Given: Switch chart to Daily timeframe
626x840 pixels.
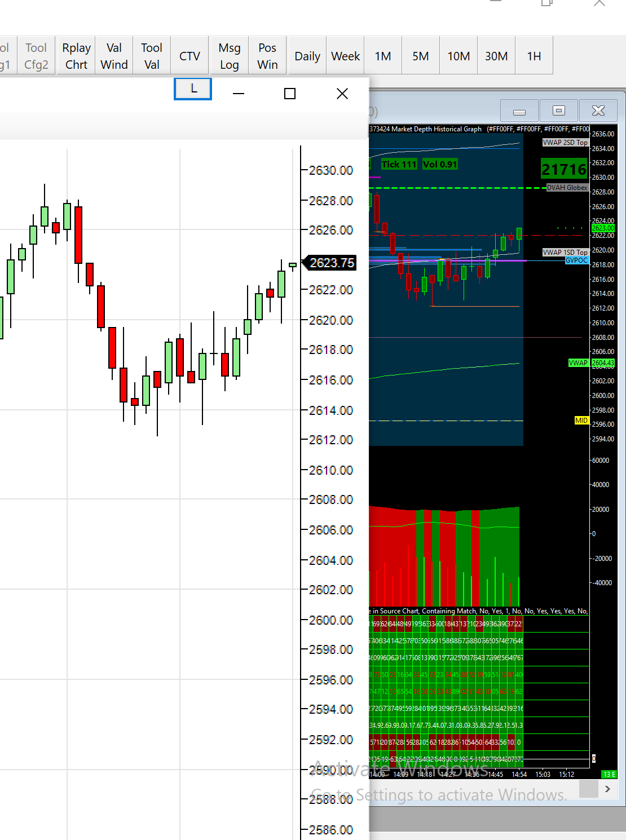Looking at the screenshot, I should 307,56.
